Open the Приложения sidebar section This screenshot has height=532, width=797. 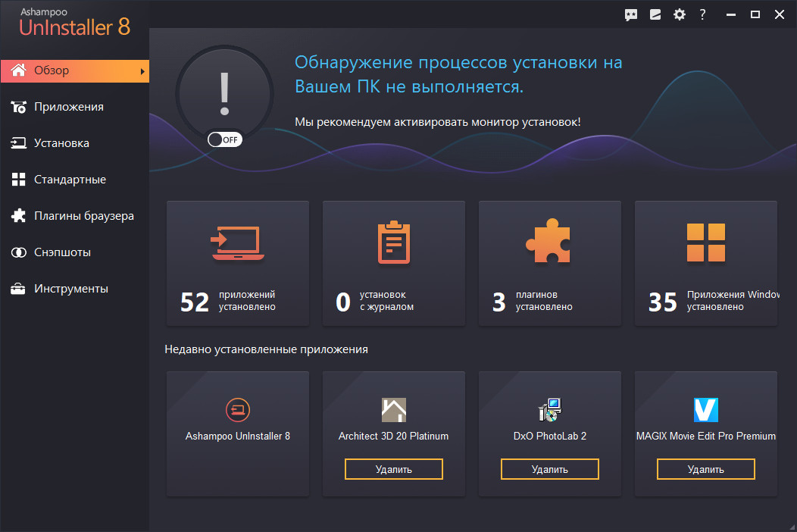[68, 107]
